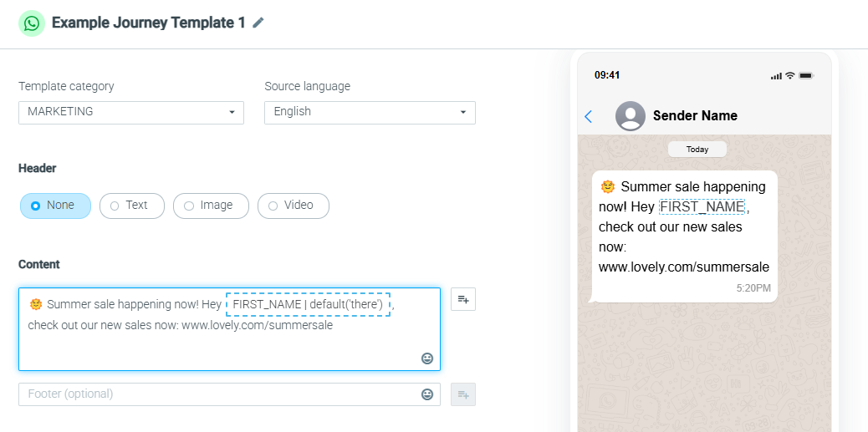The image size is (868, 432).
Task: Click the www.lovely.com/summersale link in preview
Action: pyautogui.click(x=684, y=267)
